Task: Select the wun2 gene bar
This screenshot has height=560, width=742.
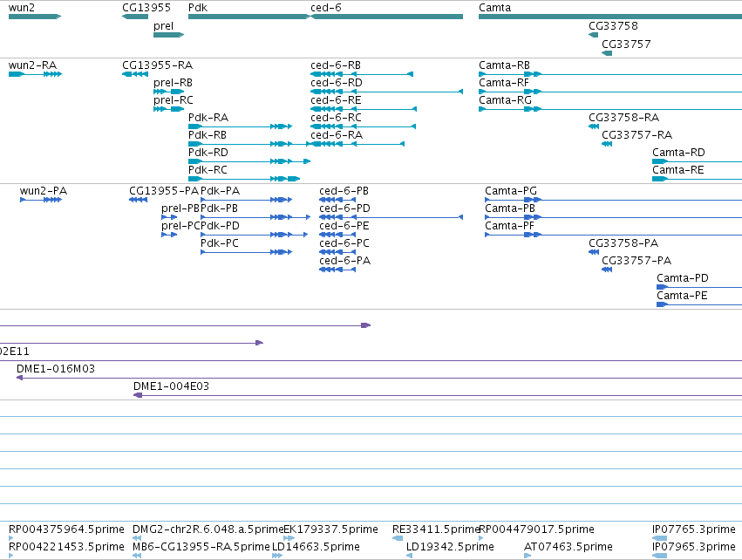Action: [35, 17]
